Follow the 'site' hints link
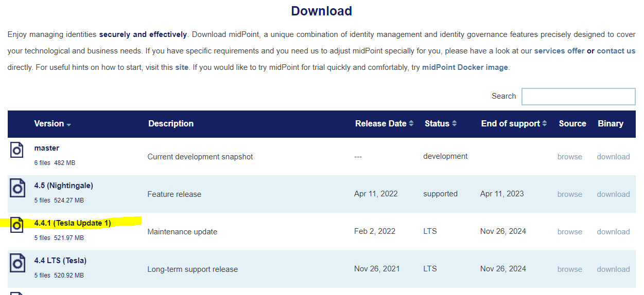Image resolution: width=644 pixels, height=295 pixels. pyautogui.click(x=182, y=67)
